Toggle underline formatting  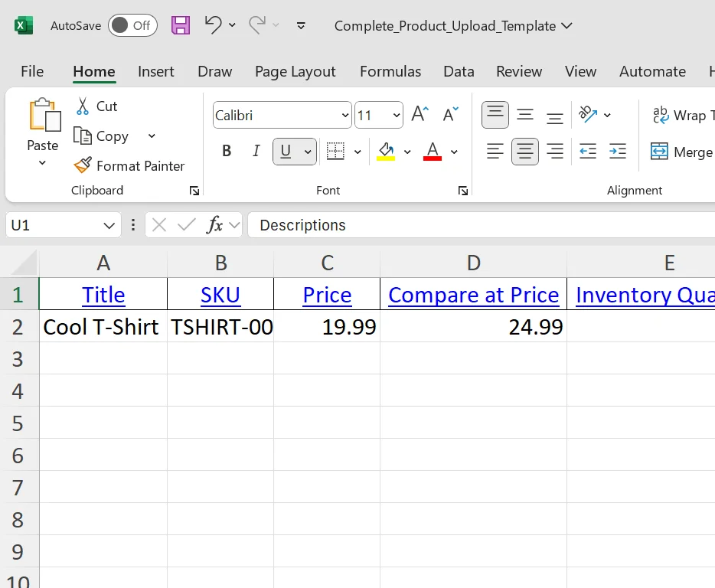286,151
